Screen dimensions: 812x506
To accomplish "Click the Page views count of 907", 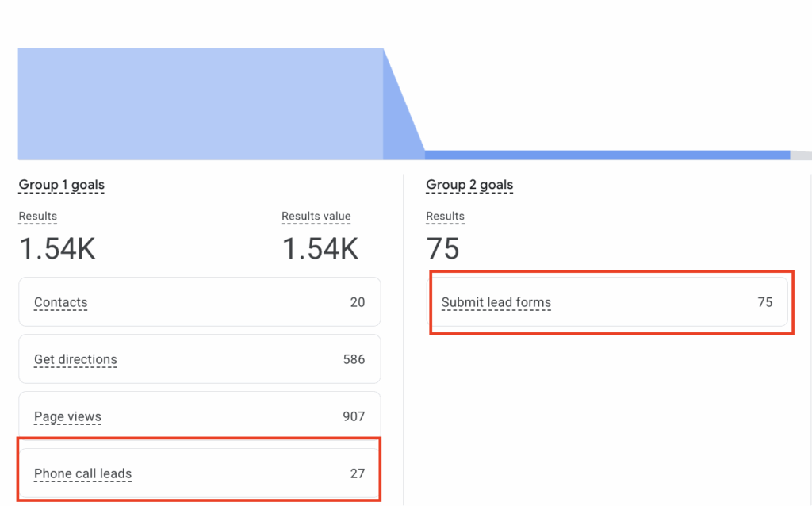I will tap(354, 416).
